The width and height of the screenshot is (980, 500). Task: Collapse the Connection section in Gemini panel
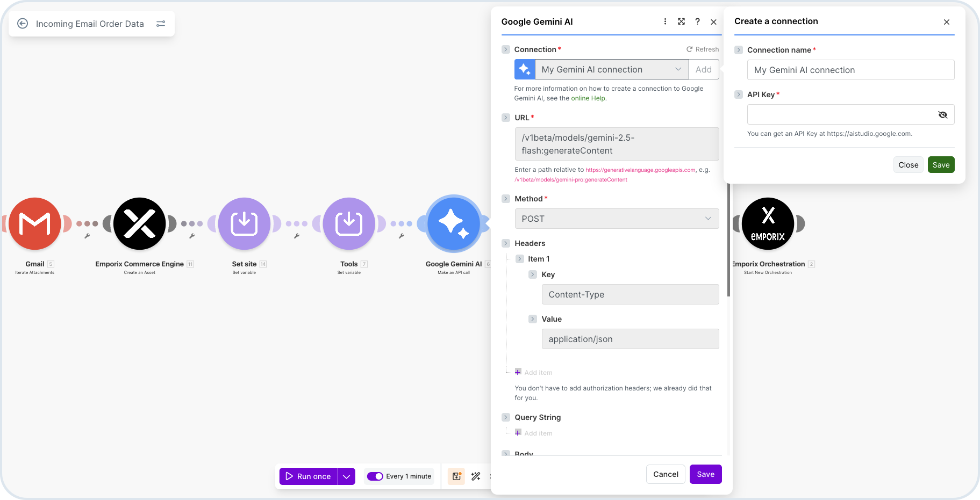pos(506,49)
